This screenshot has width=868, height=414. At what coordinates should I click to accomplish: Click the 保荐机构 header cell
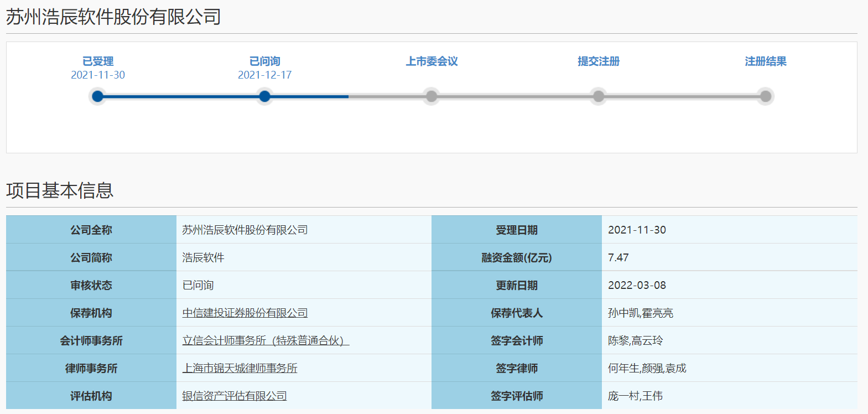(x=91, y=313)
